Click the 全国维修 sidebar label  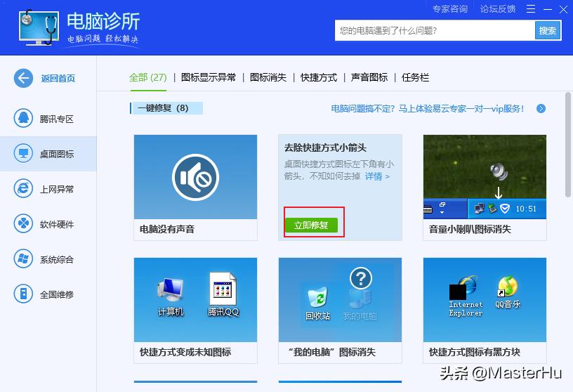click(x=57, y=295)
